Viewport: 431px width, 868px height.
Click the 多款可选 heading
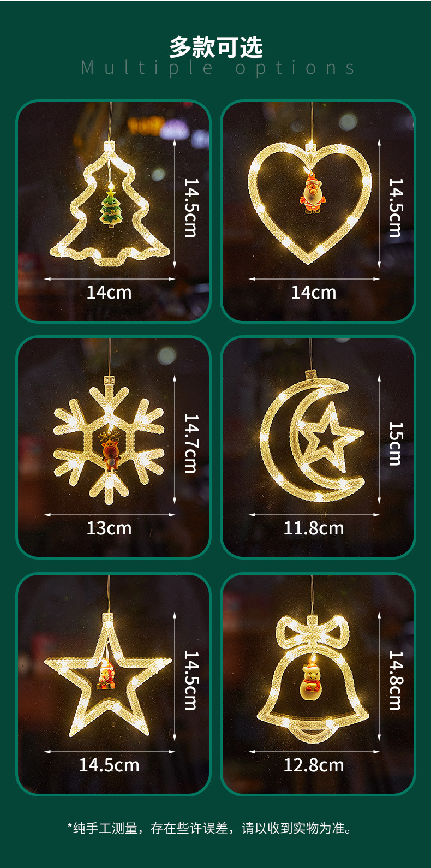tap(216, 47)
